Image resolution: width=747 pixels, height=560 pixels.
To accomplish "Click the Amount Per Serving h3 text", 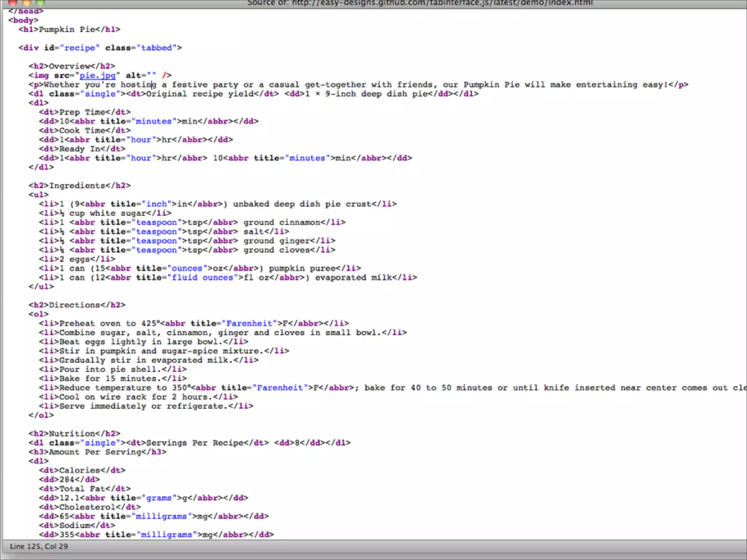I will click(95, 452).
